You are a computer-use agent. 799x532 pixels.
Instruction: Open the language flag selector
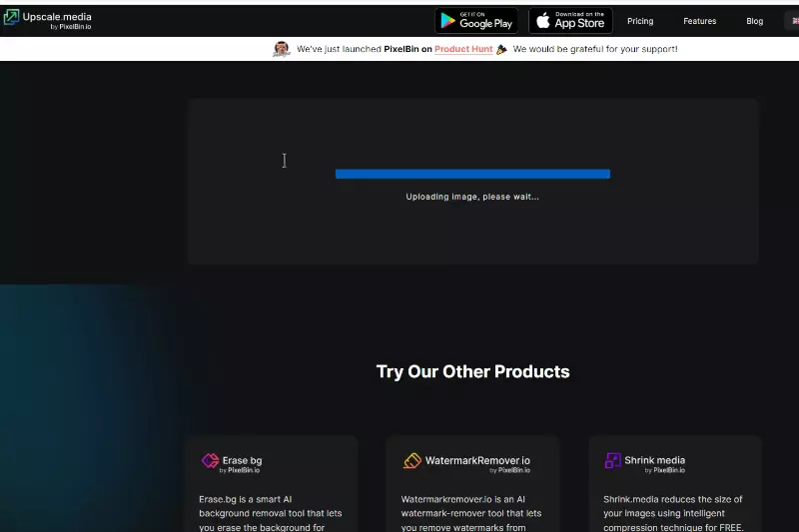793,21
